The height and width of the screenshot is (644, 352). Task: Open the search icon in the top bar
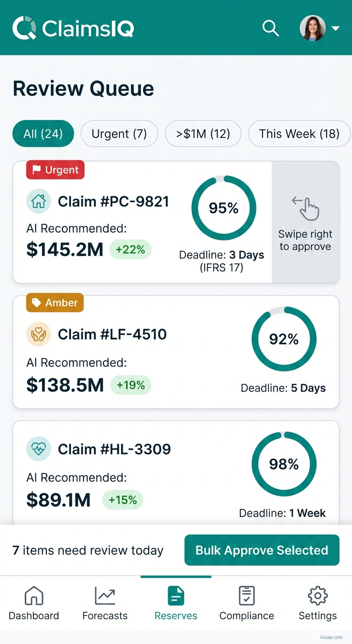[270, 28]
